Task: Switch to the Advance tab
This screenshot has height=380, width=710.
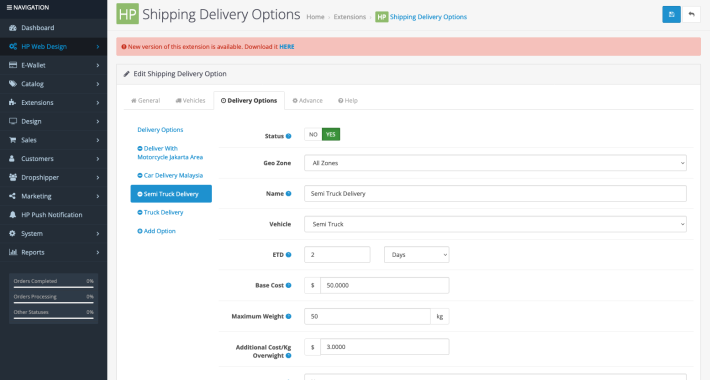Action: pos(307,101)
